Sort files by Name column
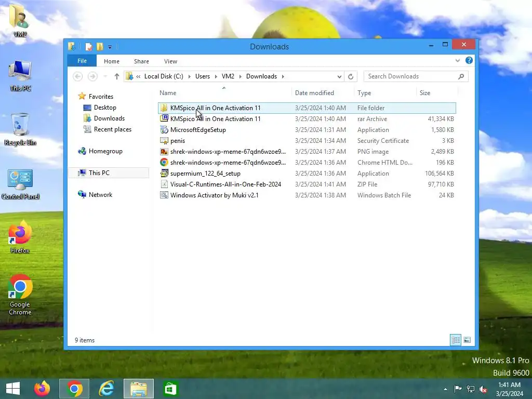 168,92
